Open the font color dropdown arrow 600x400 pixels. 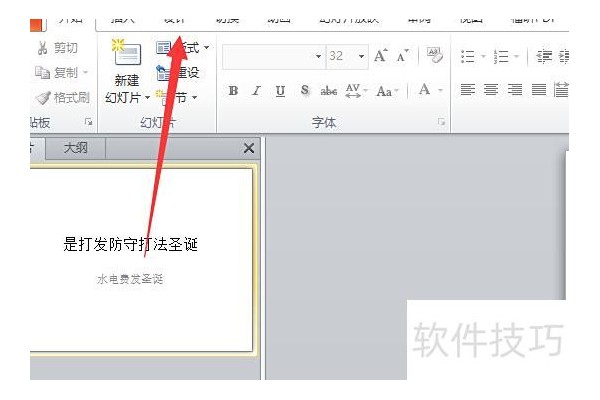440,91
